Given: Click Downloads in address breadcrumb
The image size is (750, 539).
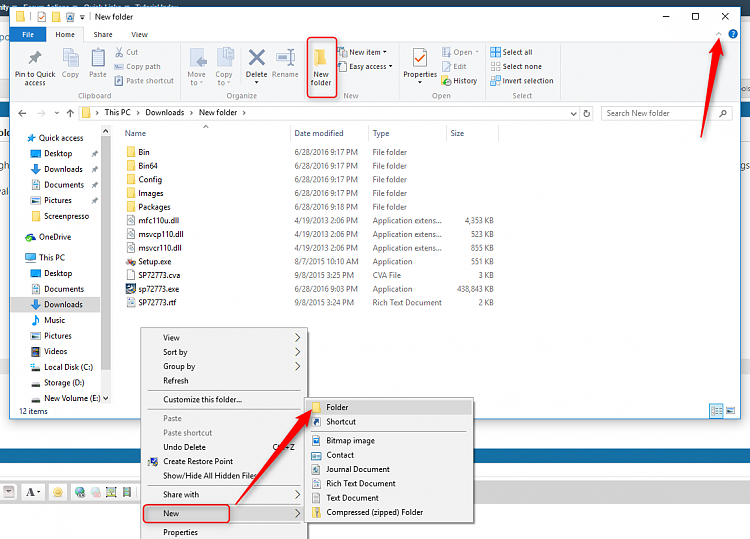Looking at the screenshot, I should point(165,113).
